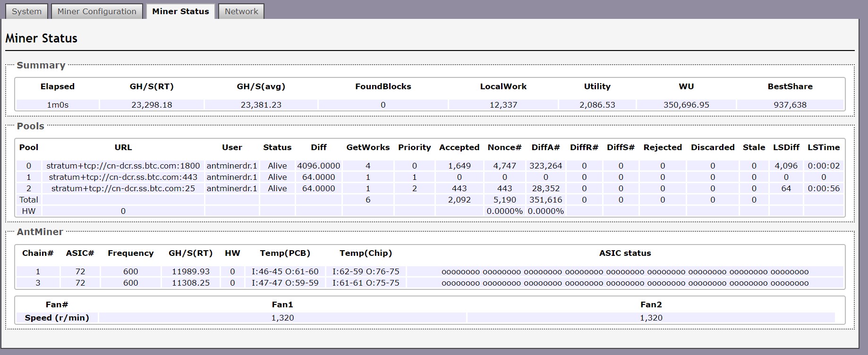Click LocalWork value 12,337
This screenshot has height=355, width=868.
coord(503,105)
